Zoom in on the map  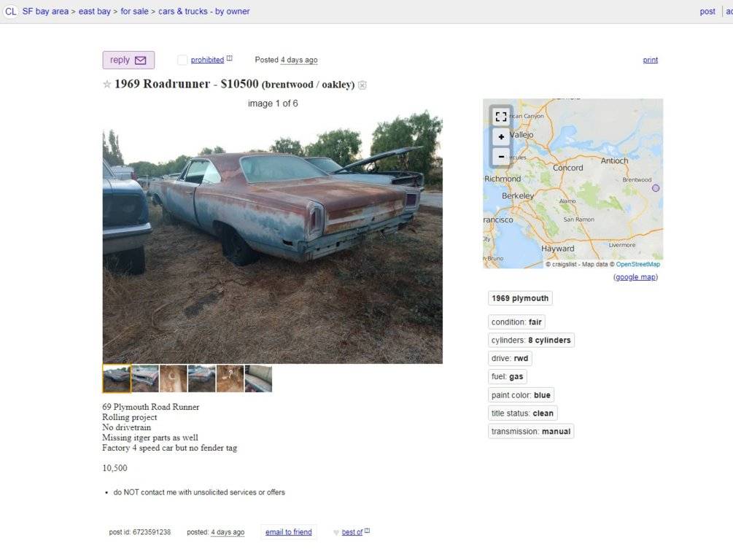point(501,137)
